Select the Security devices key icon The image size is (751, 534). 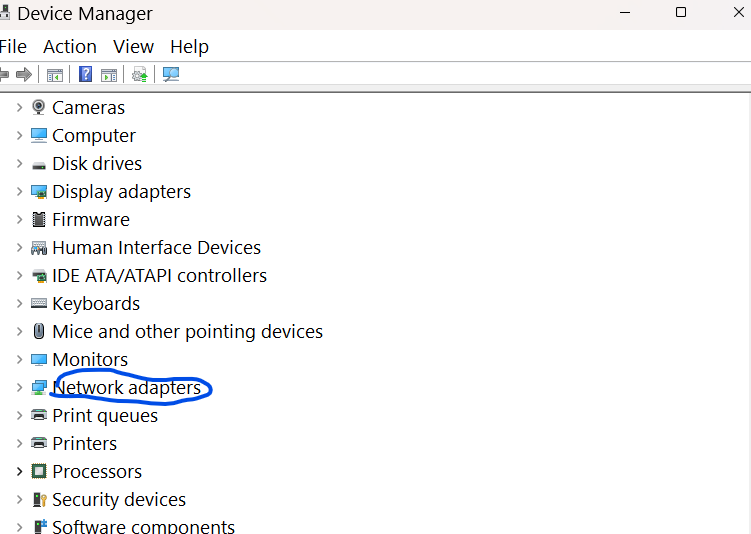[39, 500]
